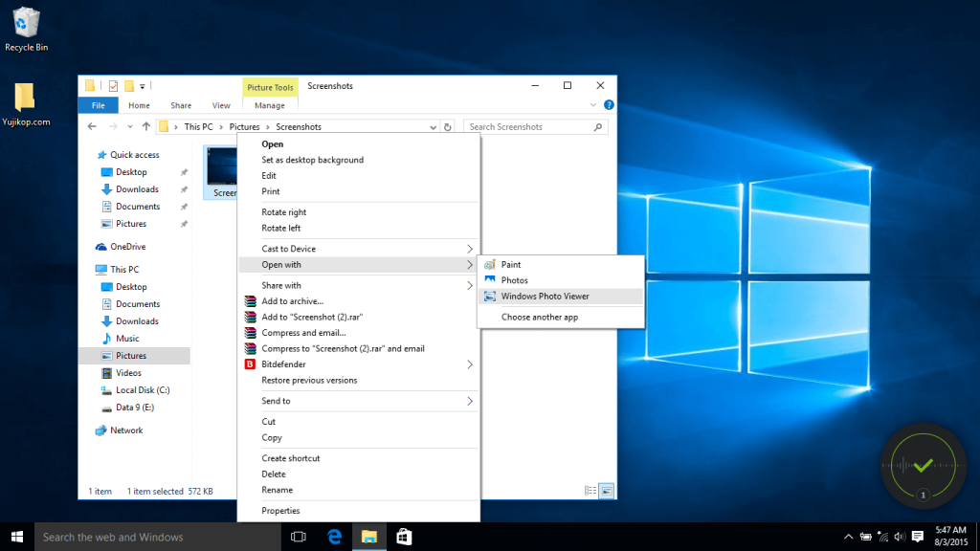The width and height of the screenshot is (980, 551).
Task: Select the Yujikop.com folder on the desktop
Action: [x=26, y=104]
